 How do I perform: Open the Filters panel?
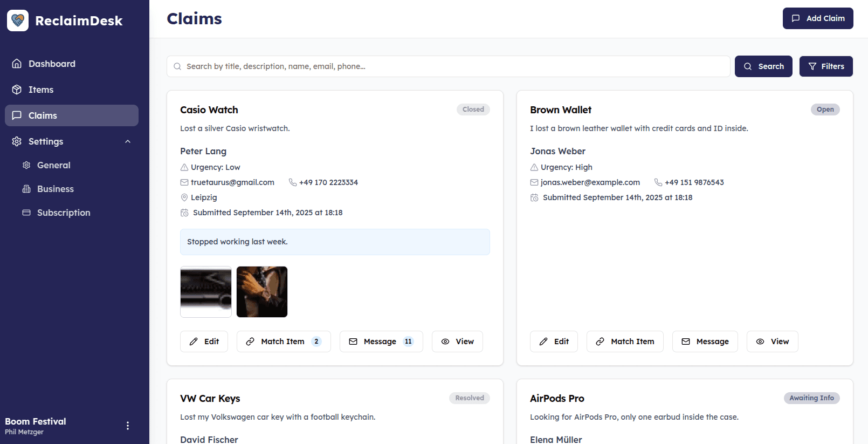point(826,66)
